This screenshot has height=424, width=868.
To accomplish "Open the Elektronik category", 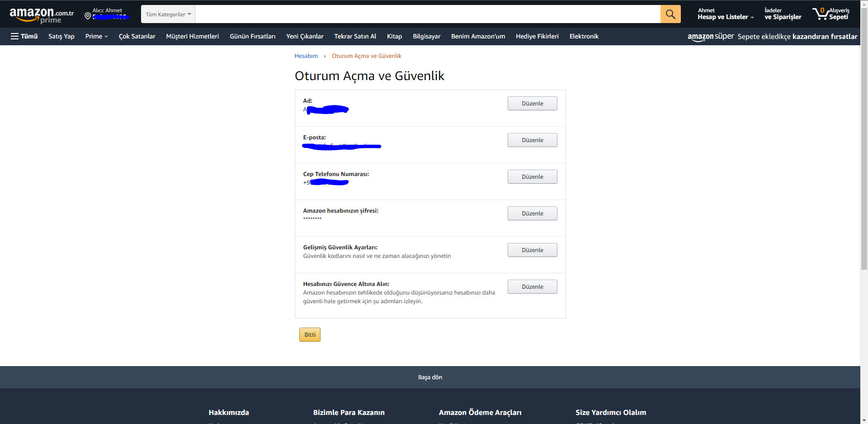I will click(x=584, y=36).
